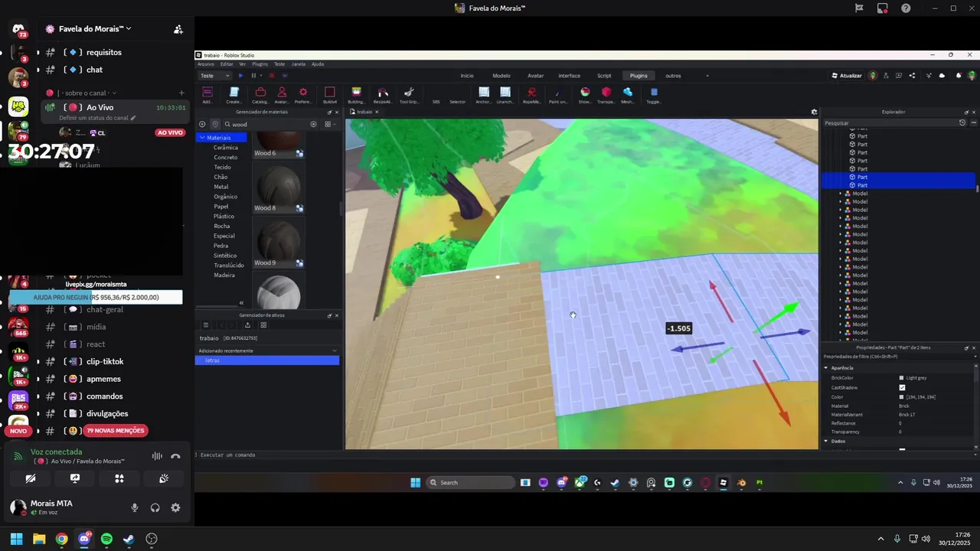The height and width of the screenshot is (551, 980).
Task: Click the Color property swatch
Action: [x=902, y=396]
